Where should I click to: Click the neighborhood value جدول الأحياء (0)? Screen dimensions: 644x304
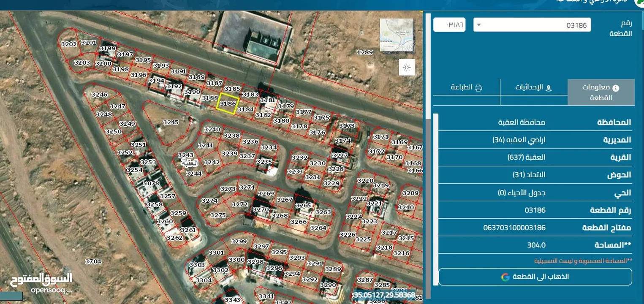(x=522, y=193)
